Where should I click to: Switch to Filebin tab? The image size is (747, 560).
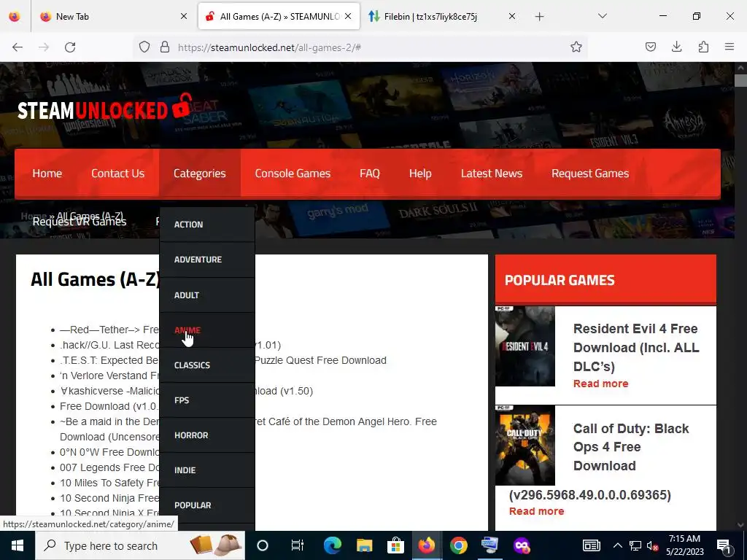[441, 16]
